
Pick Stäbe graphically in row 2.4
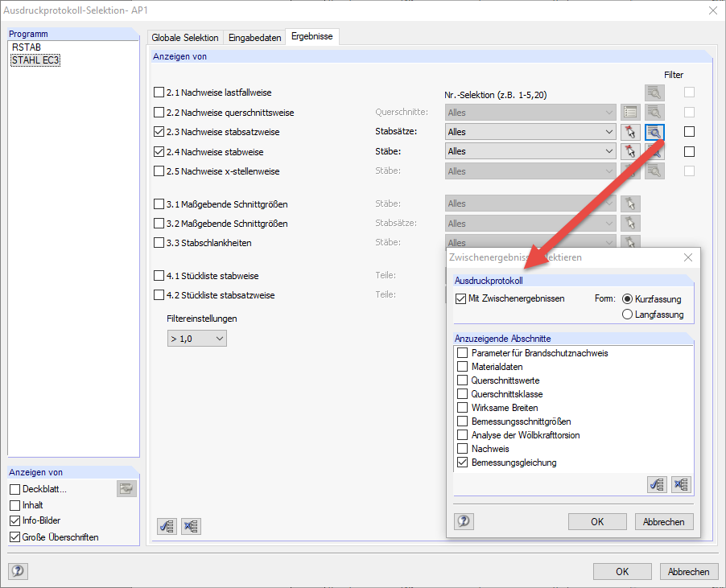(x=630, y=151)
